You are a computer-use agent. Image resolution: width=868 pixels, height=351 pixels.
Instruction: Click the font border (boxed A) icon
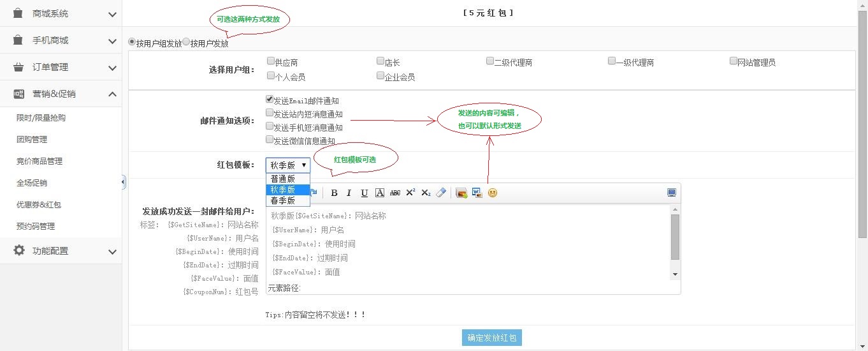(x=380, y=193)
